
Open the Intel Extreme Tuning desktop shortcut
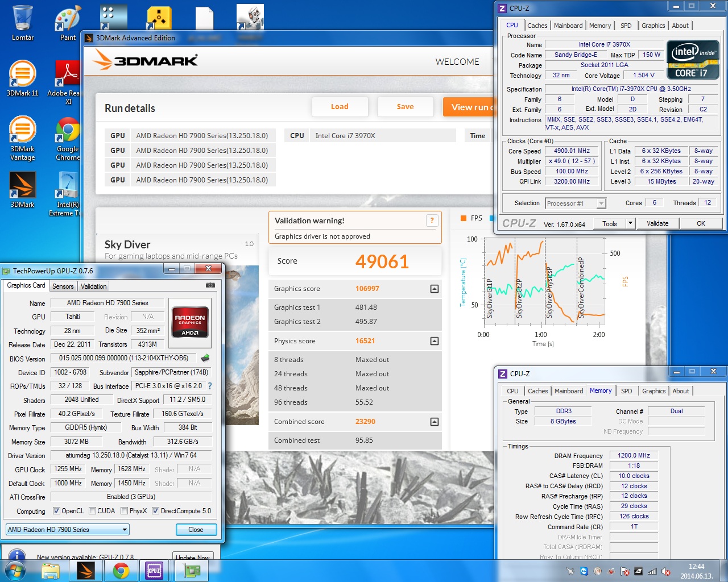68,194
